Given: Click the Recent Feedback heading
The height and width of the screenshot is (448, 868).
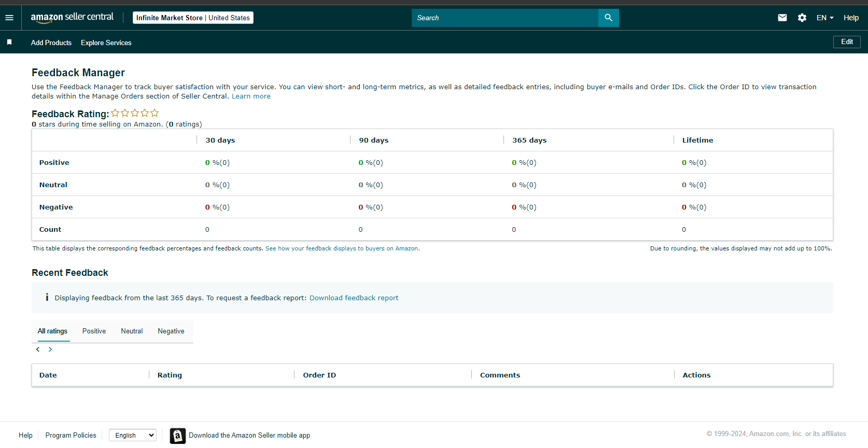Looking at the screenshot, I should coord(70,273).
